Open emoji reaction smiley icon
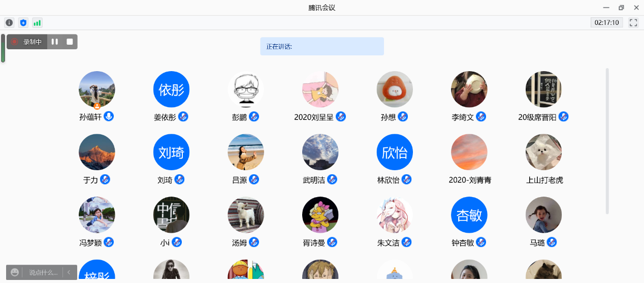 [15, 272]
